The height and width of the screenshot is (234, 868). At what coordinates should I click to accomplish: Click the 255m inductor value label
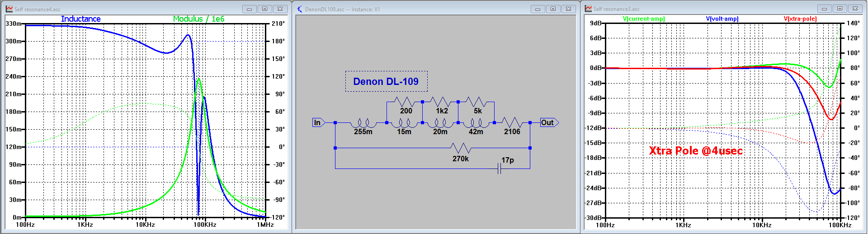[x=363, y=131]
